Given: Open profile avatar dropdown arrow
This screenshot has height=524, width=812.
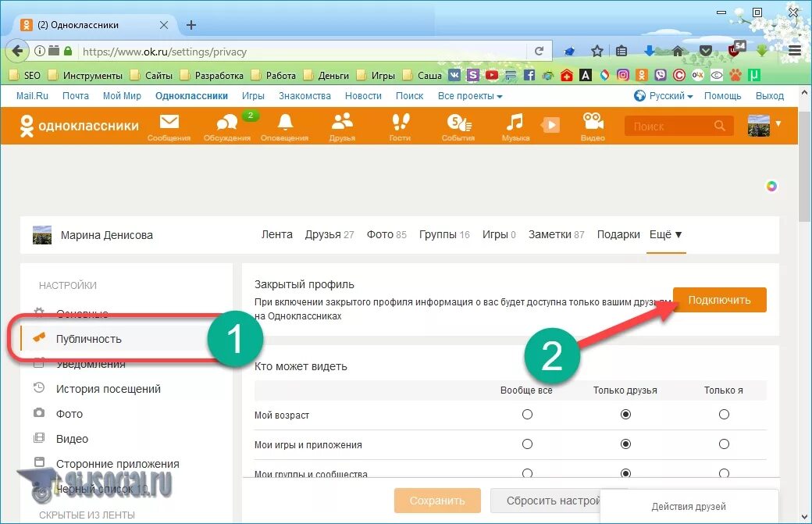Looking at the screenshot, I should (778, 123).
